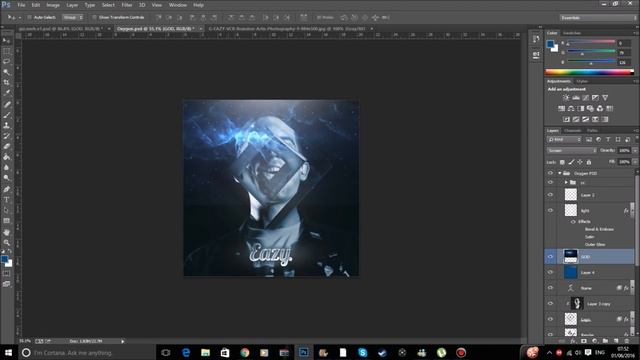The image size is (640, 360).
Task: Select the Brush tool
Action: click(6, 115)
